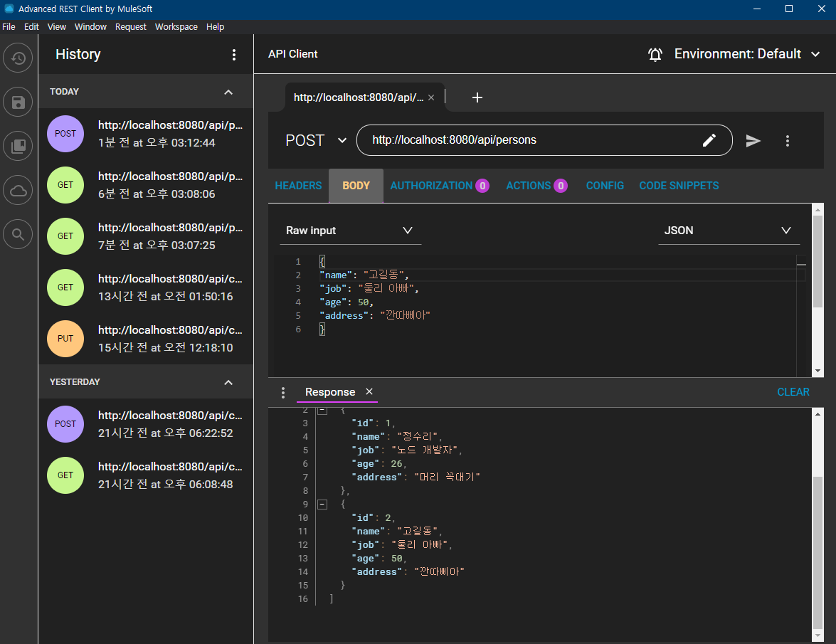Open the Workspace menu

(x=176, y=26)
